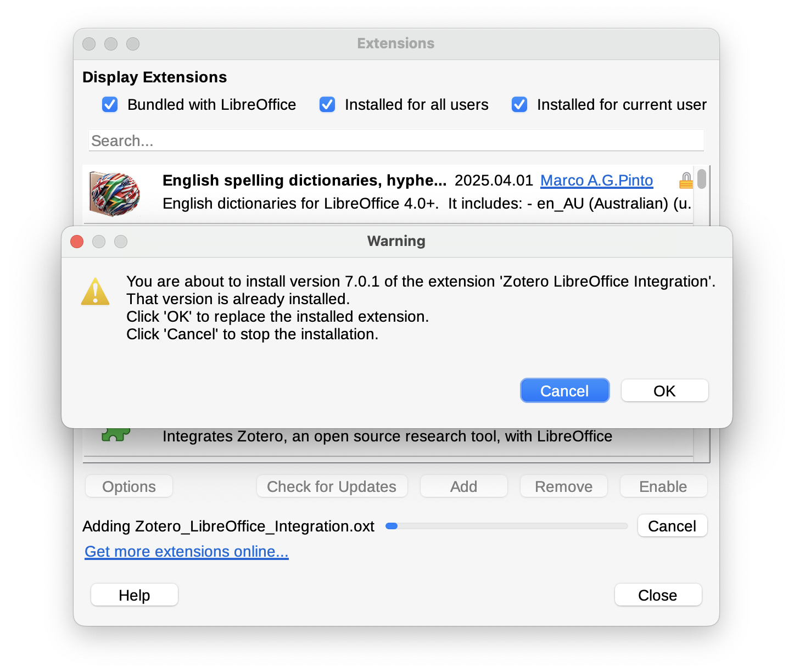
Task: Click the green Zotero puzzle piece icon
Action: 116,434
